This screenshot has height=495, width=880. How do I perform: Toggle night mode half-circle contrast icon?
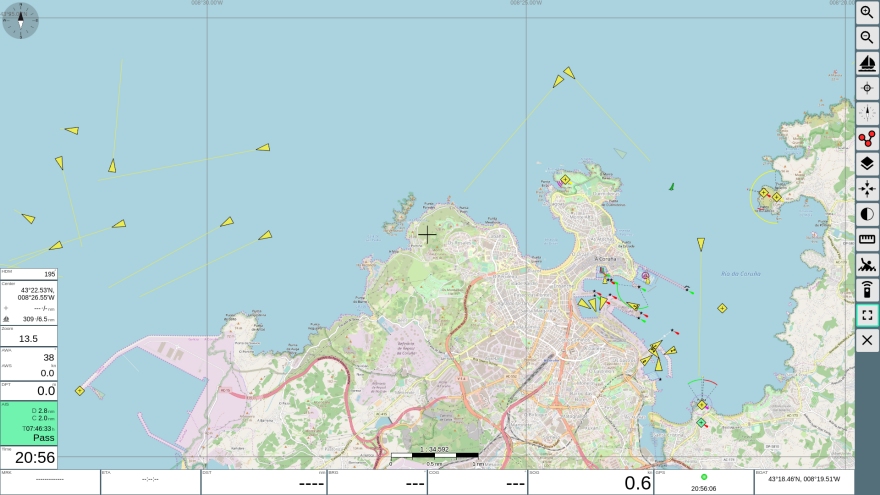(x=867, y=214)
